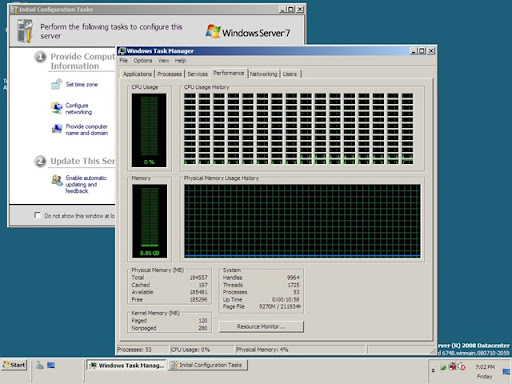Click the Free memory value 185296
Viewport: 512px width, 384px height.
199,300
